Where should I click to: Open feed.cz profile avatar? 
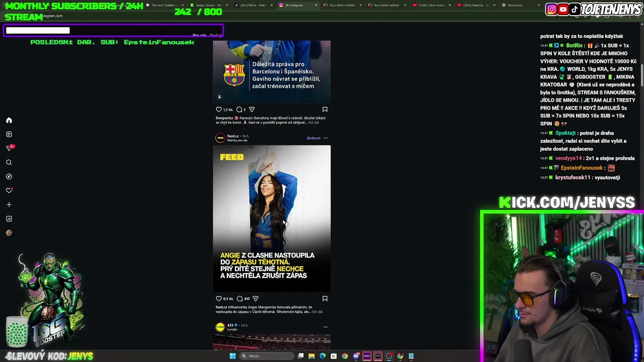pos(220,138)
